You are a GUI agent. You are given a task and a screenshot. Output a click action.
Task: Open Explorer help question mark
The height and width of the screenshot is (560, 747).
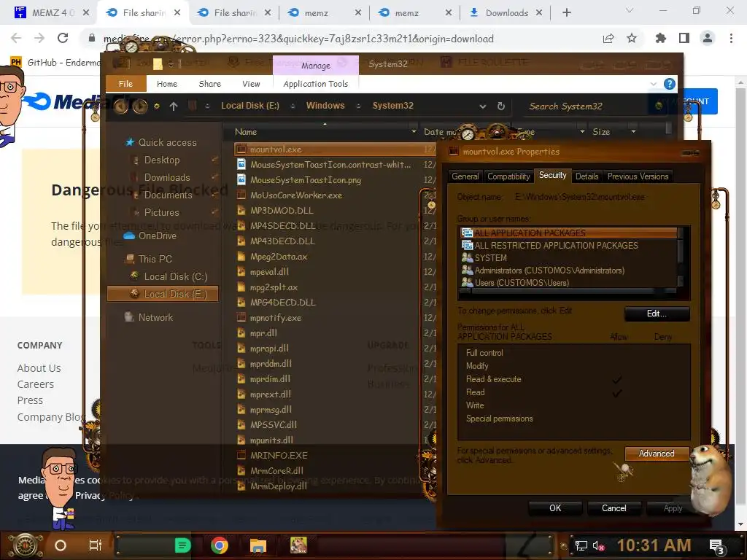click(x=670, y=84)
